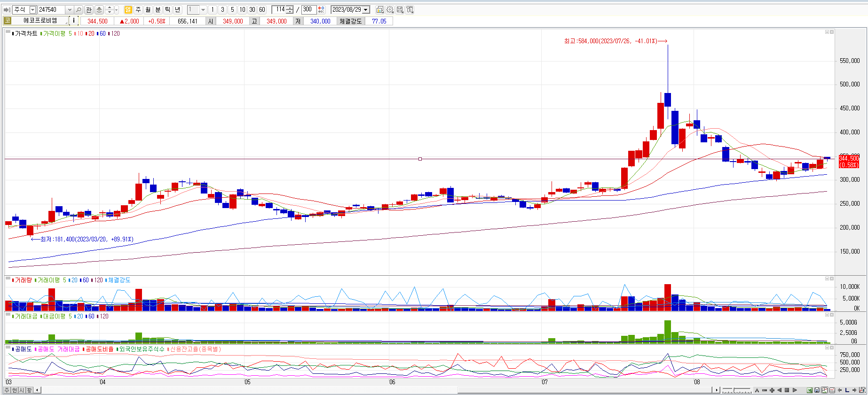Collapse the 거래량 pane with its top-left handle
868x395 pixels.
[8, 279]
